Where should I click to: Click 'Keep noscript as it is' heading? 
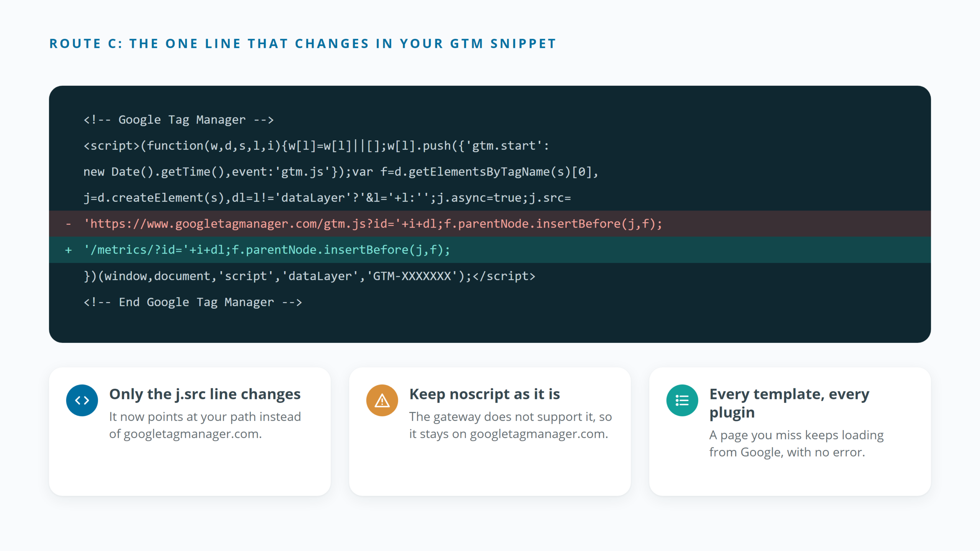[x=485, y=394]
